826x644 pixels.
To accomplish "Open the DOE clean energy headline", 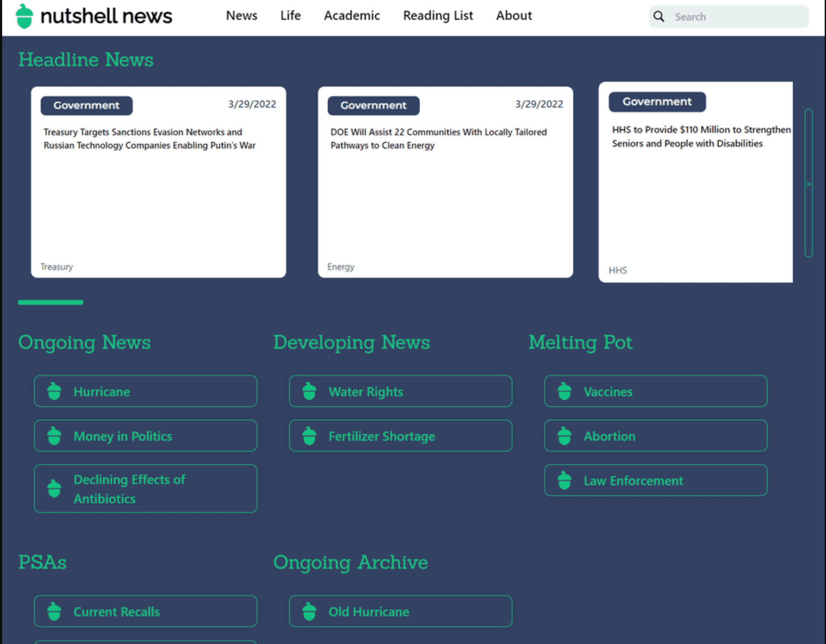I will click(438, 139).
